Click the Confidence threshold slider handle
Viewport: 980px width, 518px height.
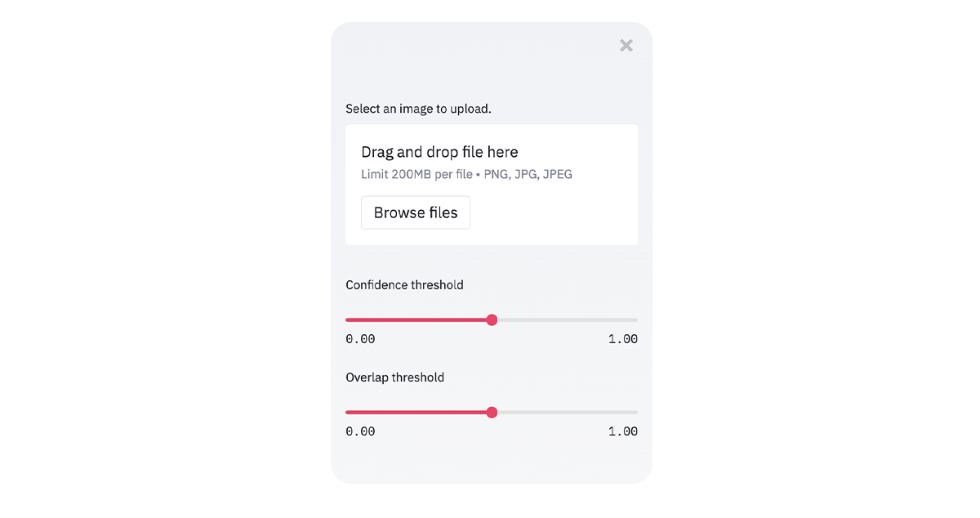coord(492,320)
